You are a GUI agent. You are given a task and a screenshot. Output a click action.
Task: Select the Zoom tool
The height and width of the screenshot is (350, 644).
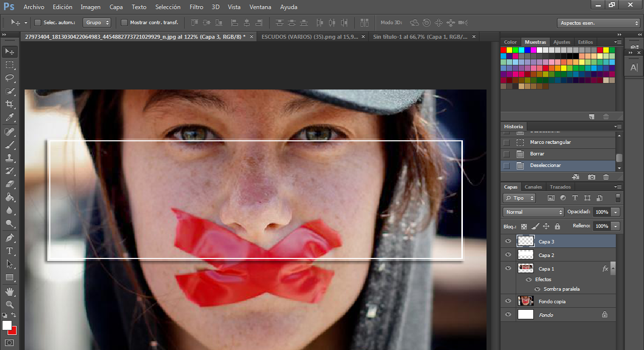[x=10, y=305]
